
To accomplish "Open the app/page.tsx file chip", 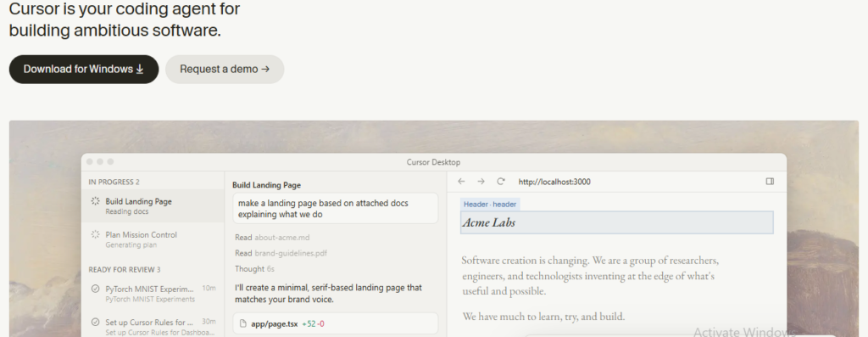I will point(335,323).
